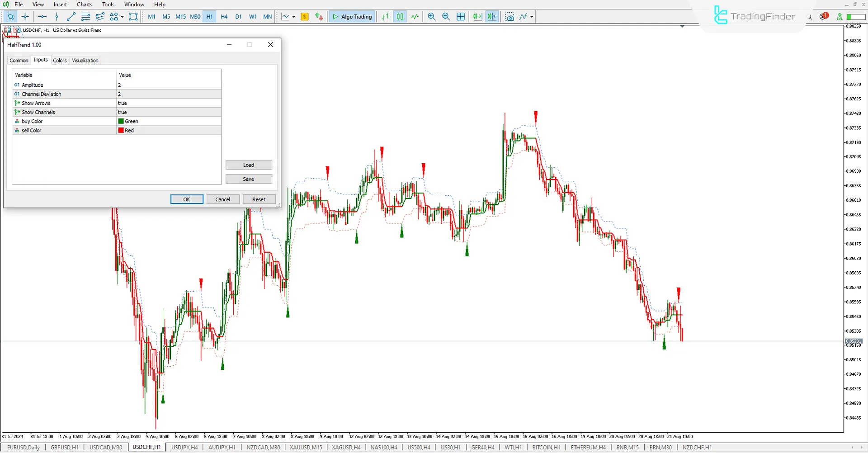Open the indicators list dropdown

pos(532,16)
